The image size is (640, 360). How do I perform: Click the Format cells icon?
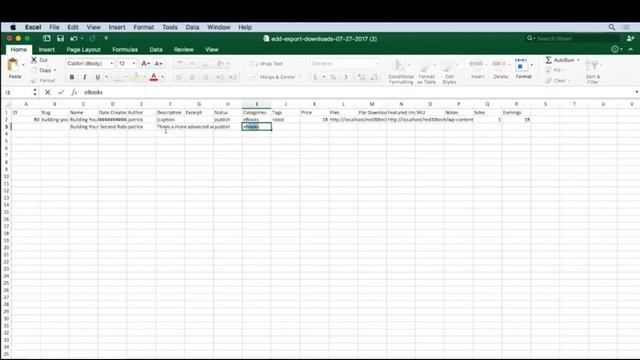tap(521, 65)
